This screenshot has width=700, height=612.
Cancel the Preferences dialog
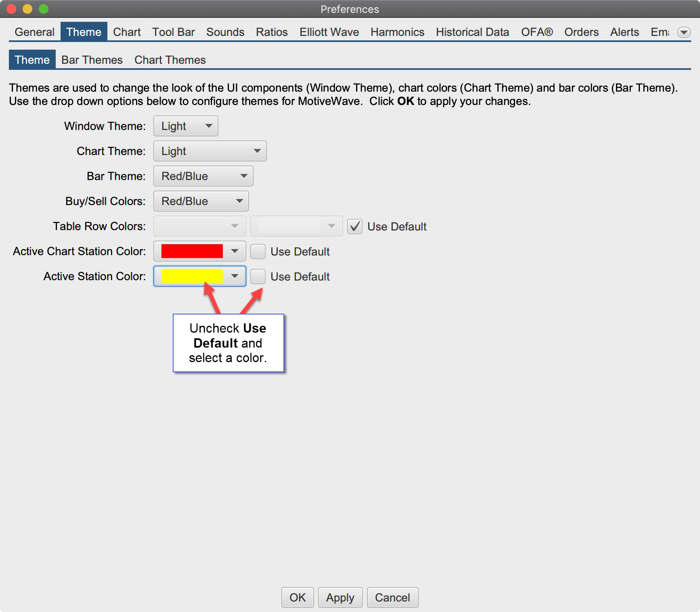click(x=392, y=597)
